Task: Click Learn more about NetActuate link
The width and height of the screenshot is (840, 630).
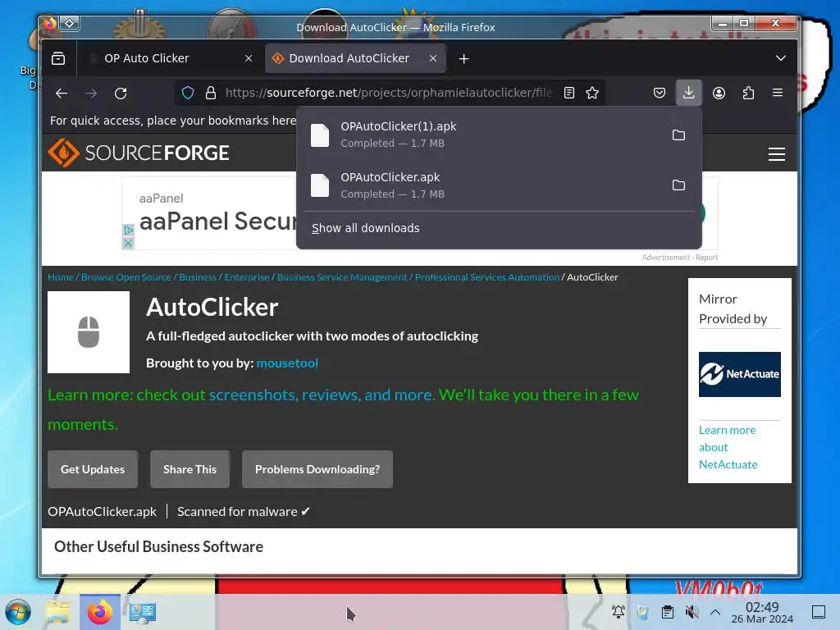Action: [728, 447]
